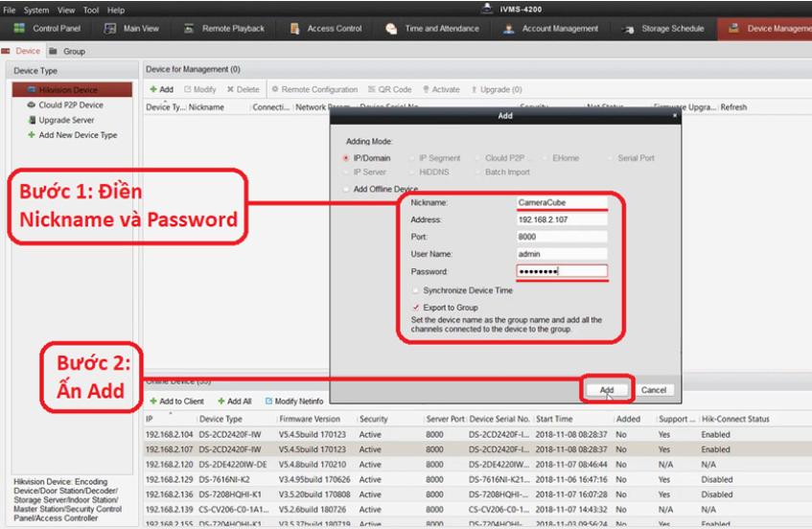The image size is (812, 529).
Task: Open the Help menu
Action: (x=116, y=10)
